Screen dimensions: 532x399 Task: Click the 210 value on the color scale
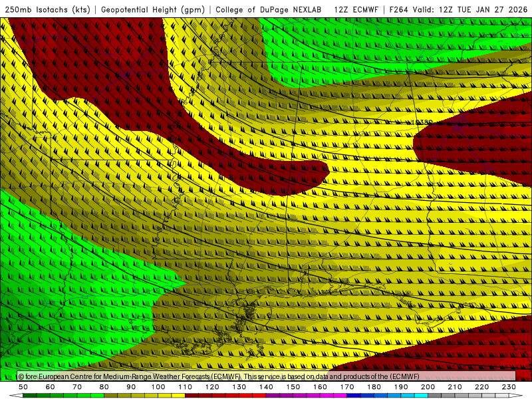click(x=455, y=387)
